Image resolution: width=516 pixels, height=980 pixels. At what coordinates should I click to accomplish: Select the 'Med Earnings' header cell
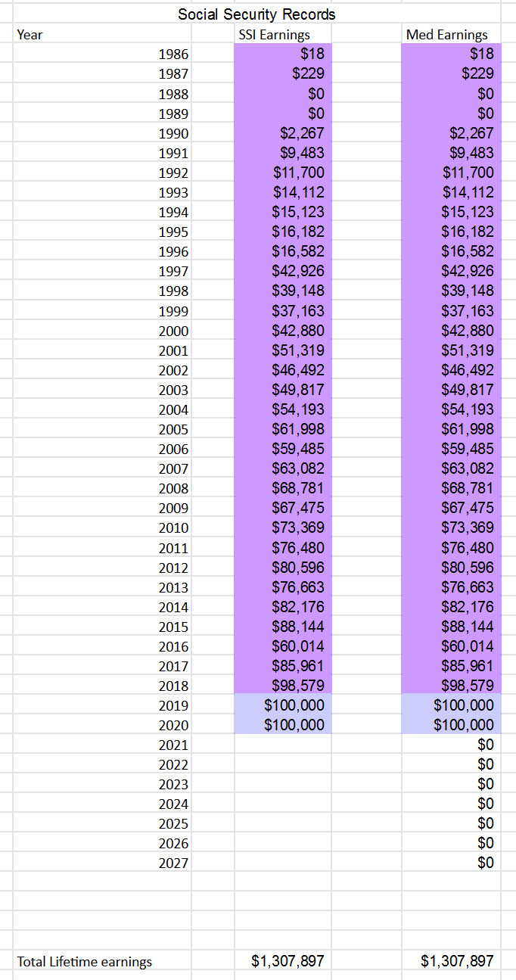(446, 35)
